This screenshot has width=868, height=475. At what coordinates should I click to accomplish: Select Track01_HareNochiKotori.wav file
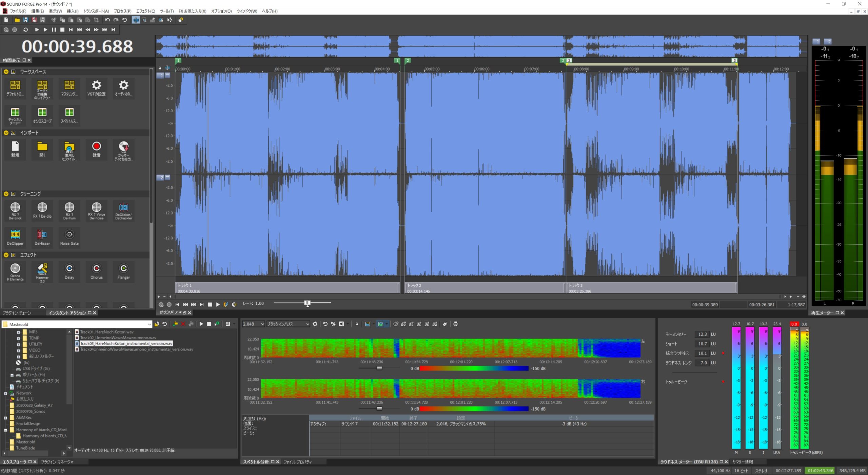107,332
